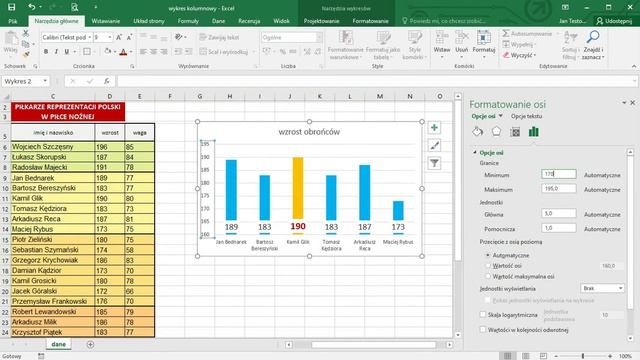Increase font size with larger A icon
640x360 pixels.
[119, 37]
